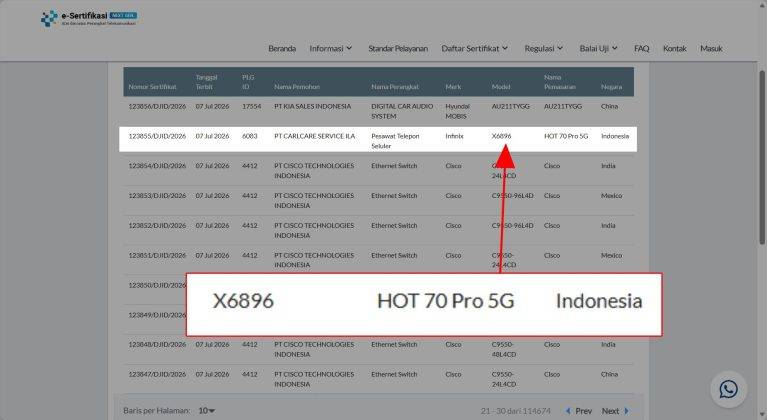This screenshot has width=767, height=420.
Task: Click model X6896 in highlighted row
Action: coord(501,136)
